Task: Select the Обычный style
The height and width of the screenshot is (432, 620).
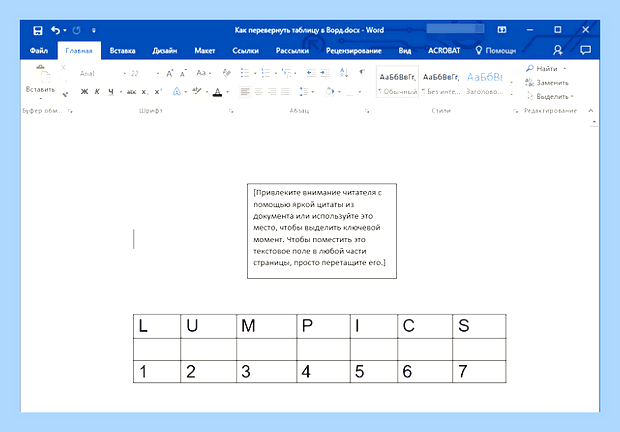Action: [x=397, y=82]
